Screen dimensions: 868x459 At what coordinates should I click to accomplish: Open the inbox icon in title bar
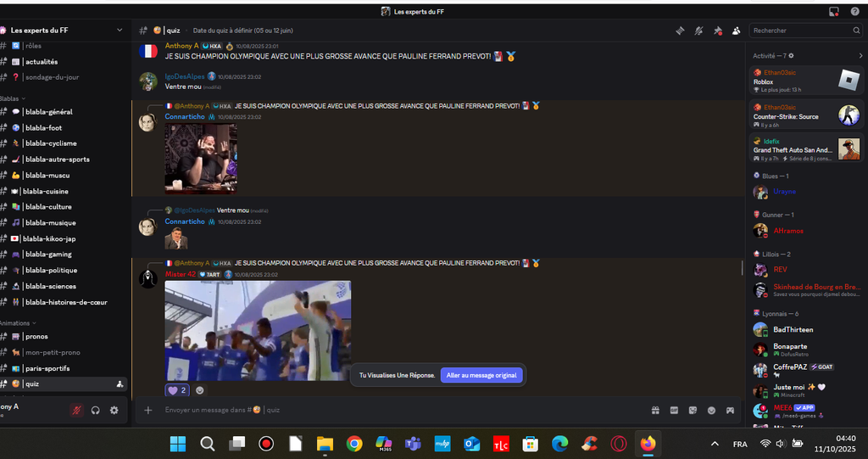click(834, 12)
